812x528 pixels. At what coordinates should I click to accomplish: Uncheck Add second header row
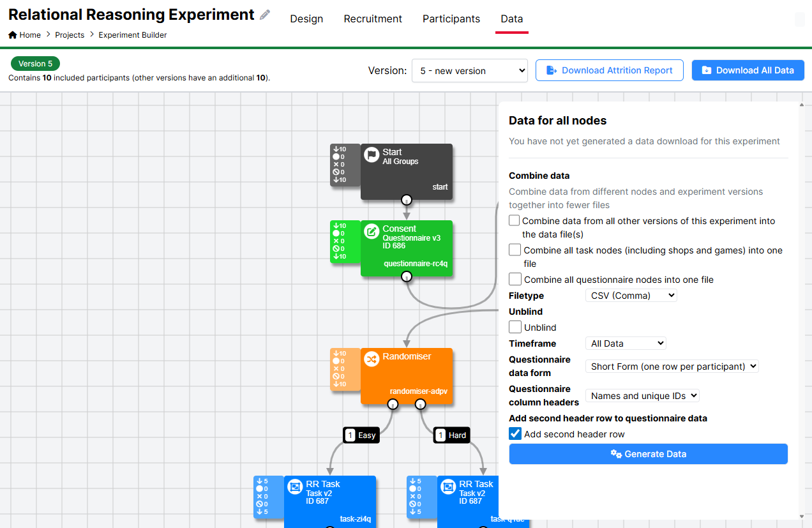point(515,434)
